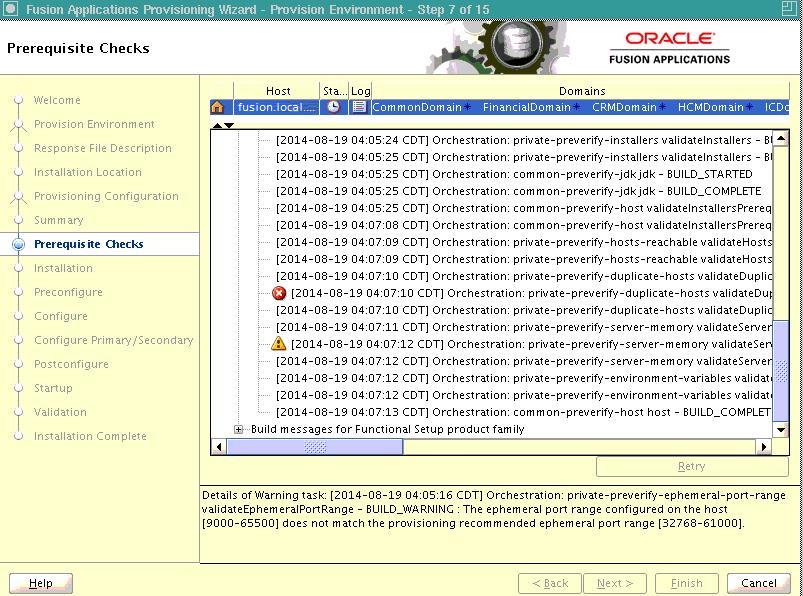Select the 04:05:24 validateInstallers log line

coord(524,140)
